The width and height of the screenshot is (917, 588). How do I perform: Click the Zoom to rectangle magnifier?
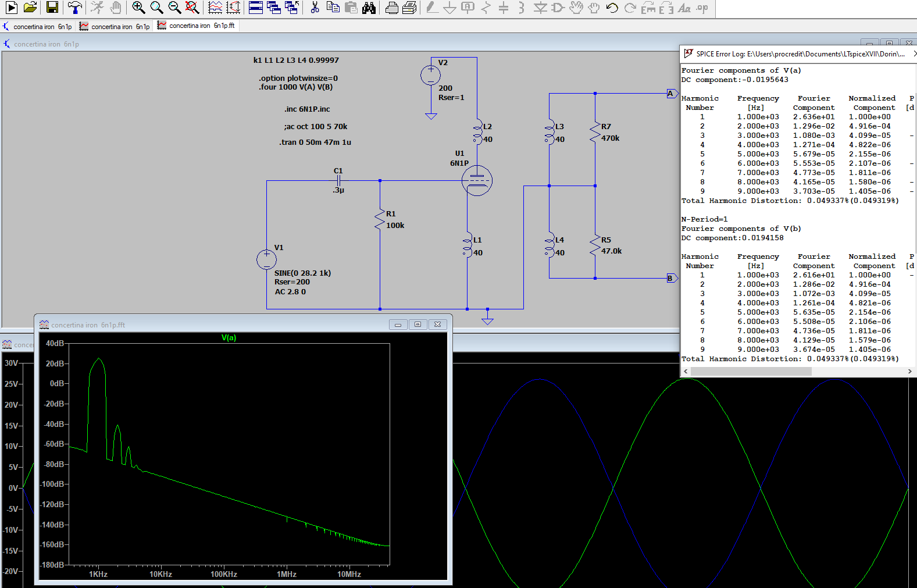[156, 8]
